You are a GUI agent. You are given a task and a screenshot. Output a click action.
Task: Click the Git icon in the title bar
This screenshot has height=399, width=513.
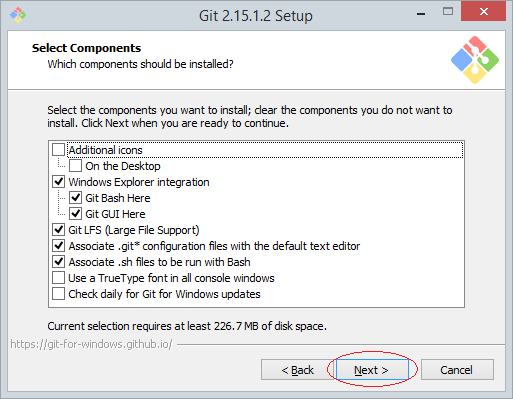pyautogui.click(x=18, y=15)
